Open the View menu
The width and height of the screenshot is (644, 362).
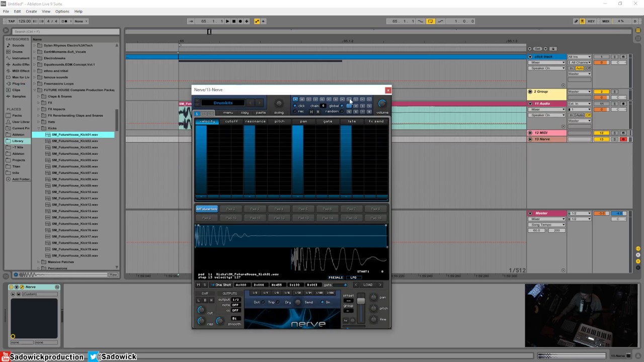click(x=46, y=11)
